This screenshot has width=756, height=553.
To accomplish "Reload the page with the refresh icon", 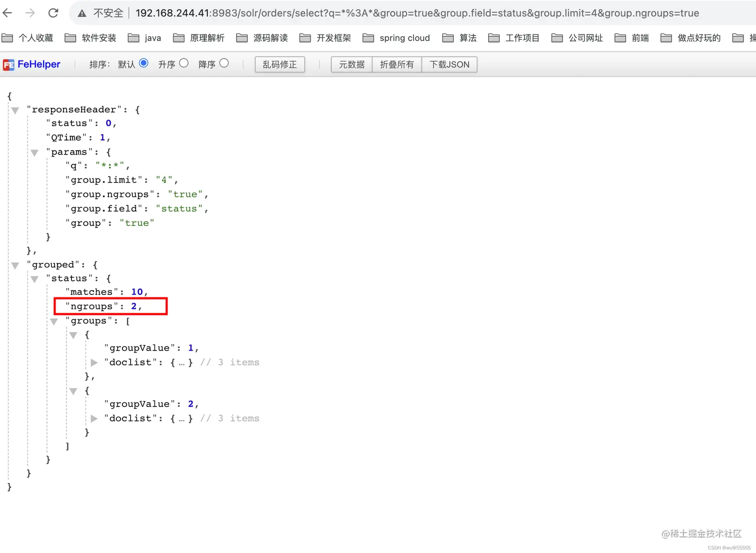I will tap(53, 13).
